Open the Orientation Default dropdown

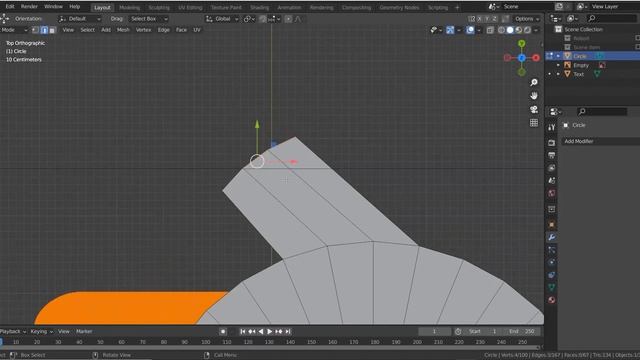click(x=80, y=19)
